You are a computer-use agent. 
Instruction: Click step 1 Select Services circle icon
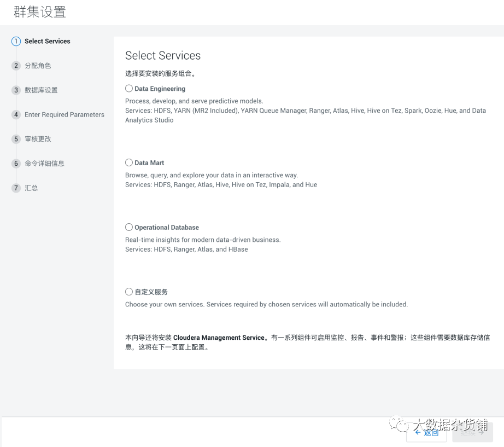pos(16,41)
